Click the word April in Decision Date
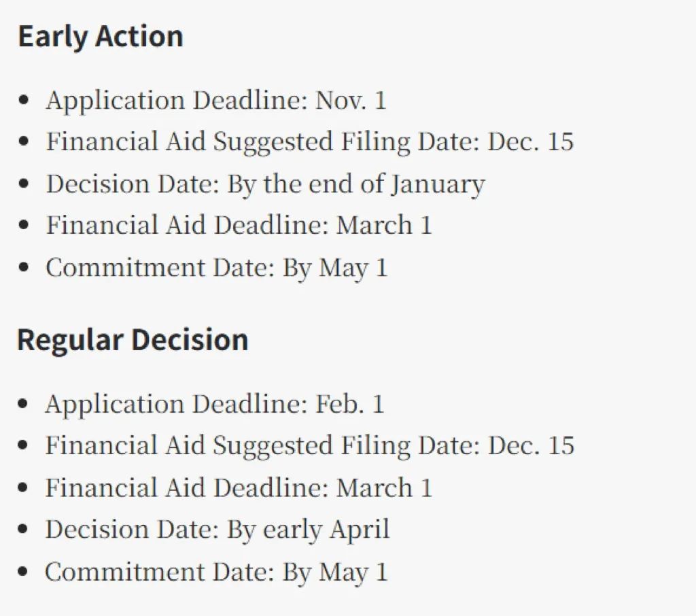This screenshot has width=696, height=616. pyautogui.click(x=360, y=530)
